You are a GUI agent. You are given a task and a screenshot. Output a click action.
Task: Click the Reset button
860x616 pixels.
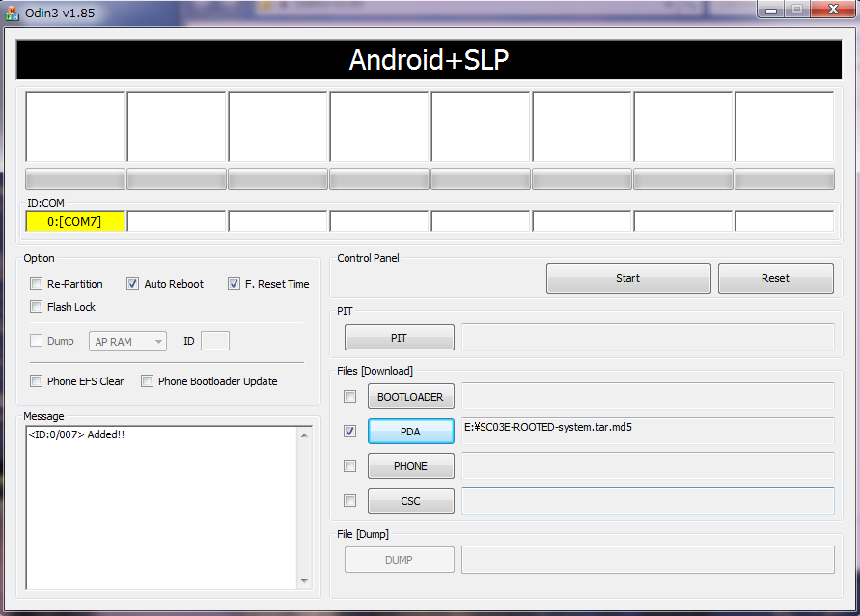775,278
